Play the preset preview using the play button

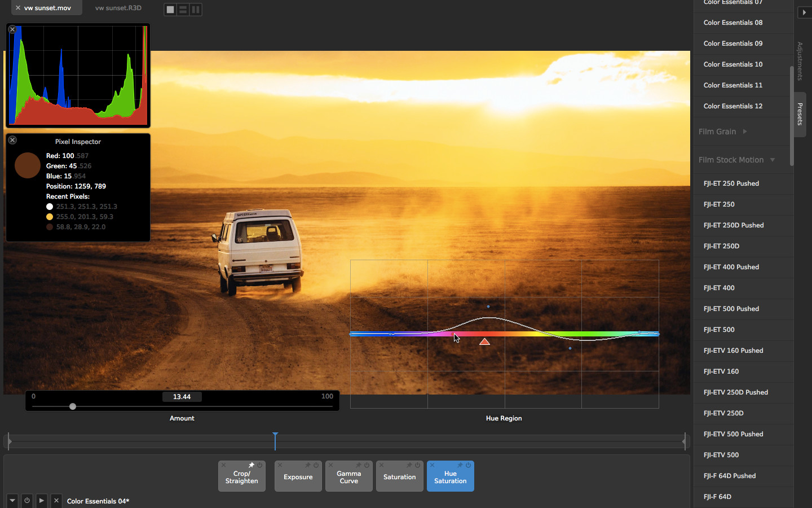(x=41, y=500)
